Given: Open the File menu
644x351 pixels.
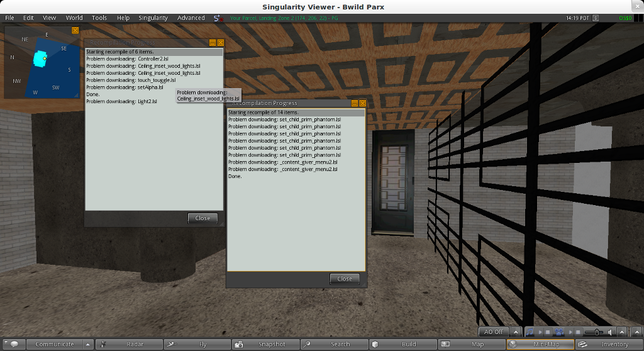Looking at the screenshot, I should 9,18.
